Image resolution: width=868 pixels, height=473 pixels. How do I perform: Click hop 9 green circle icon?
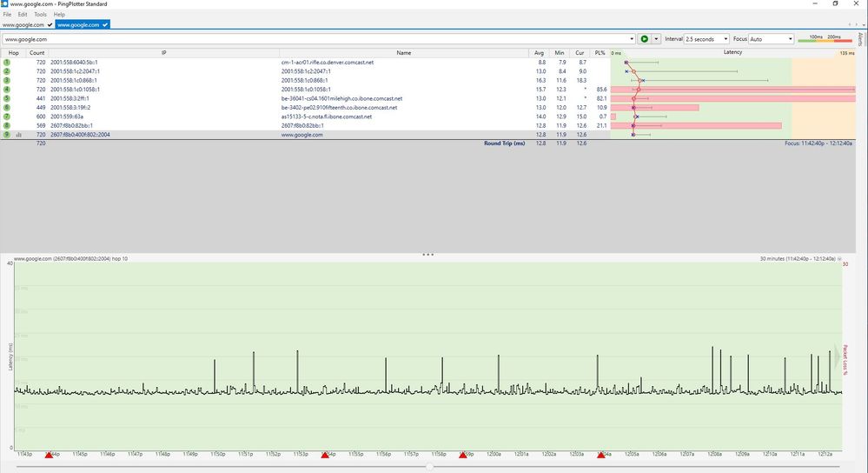tap(7, 135)
